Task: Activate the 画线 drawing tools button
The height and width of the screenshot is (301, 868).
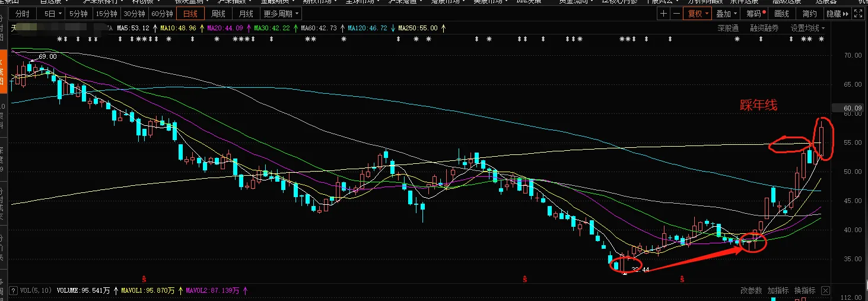Action: point(782,14)
